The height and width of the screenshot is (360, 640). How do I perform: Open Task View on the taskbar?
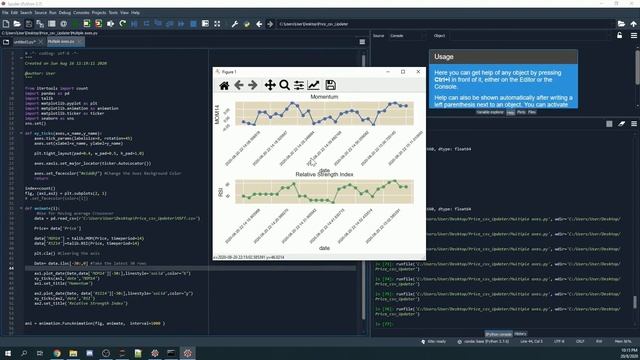[40, 353]
